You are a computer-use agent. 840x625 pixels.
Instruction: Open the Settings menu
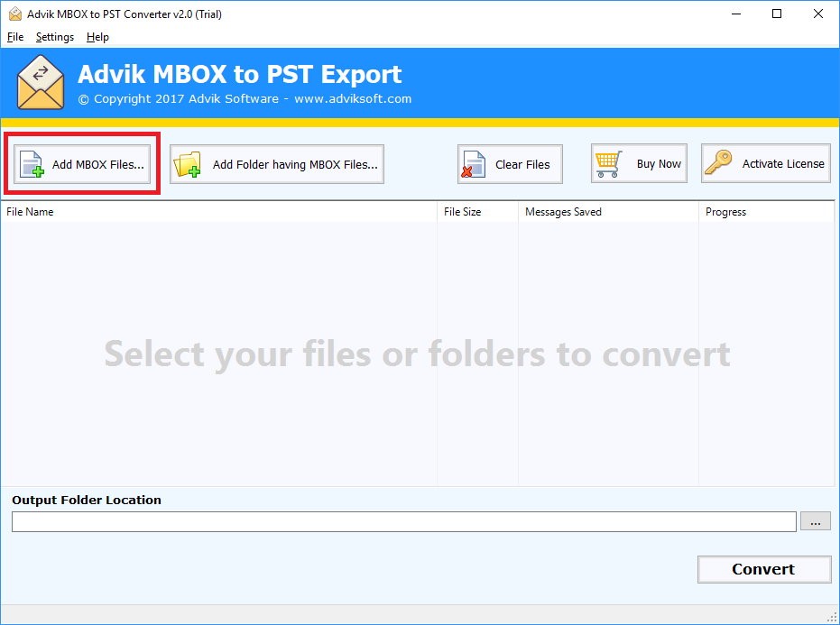[x=54, y=37]
